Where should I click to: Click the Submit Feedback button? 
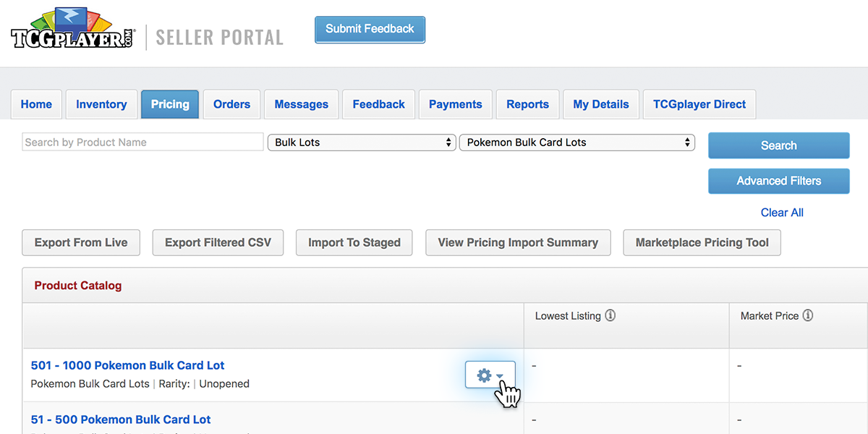(x=370, y=30)
